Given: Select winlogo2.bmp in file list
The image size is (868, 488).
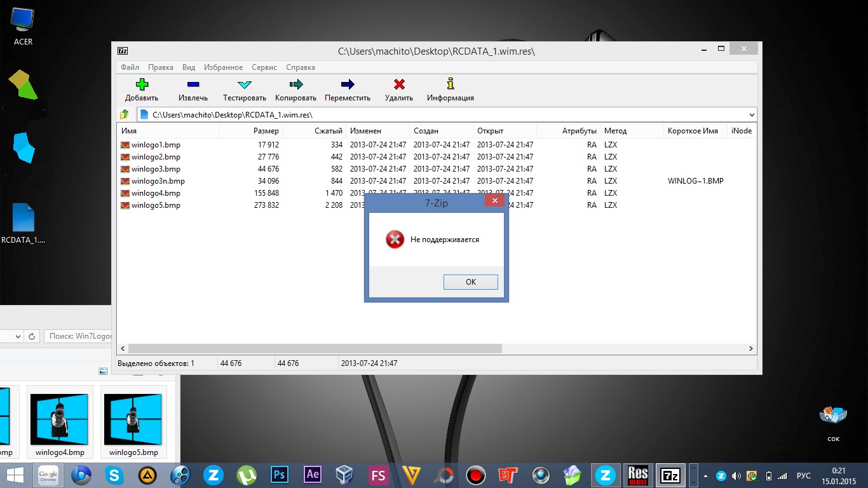Looking at the screenshot, I should [156, 157].
